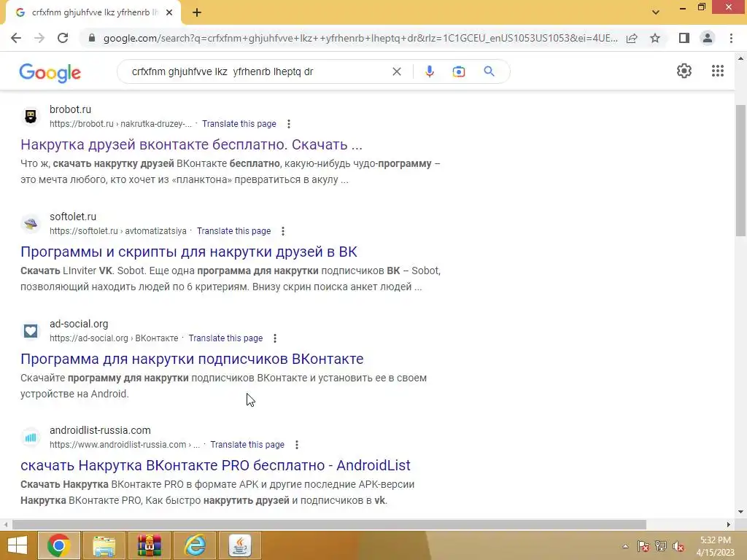Image resolution: width=747 pixels, height=560 pixels.
Task: Click the scroll-right arrow
Action: pos(728,524)
